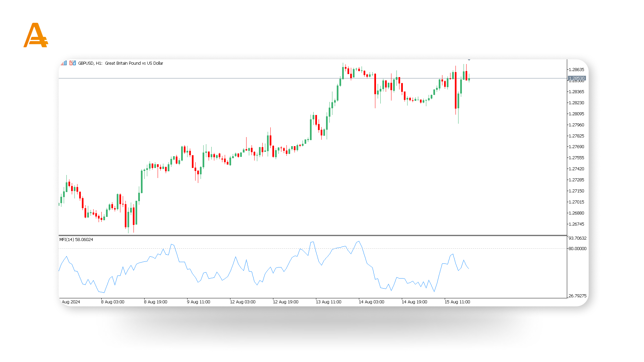This screenshot has height=362, width=644.
Task: Click the 9 Aug 11:00 time label
Action: (x=199, y=302)
